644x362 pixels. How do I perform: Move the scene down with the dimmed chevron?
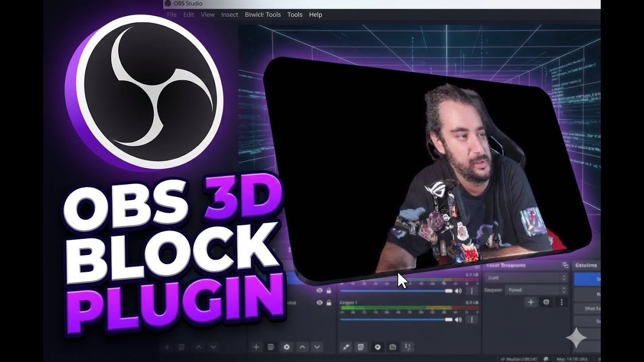click(213, 347)
